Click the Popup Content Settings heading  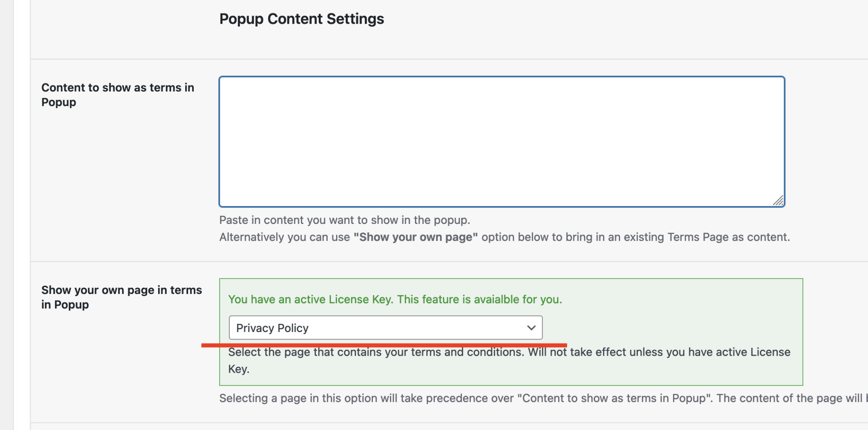pyautogui.click(x=301, y=19)
